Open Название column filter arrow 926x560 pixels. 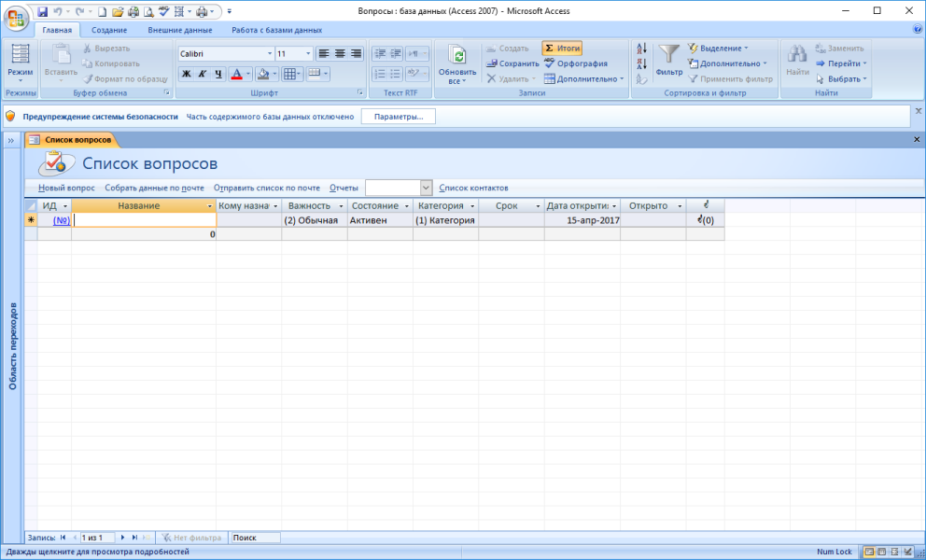coord(210,206)
